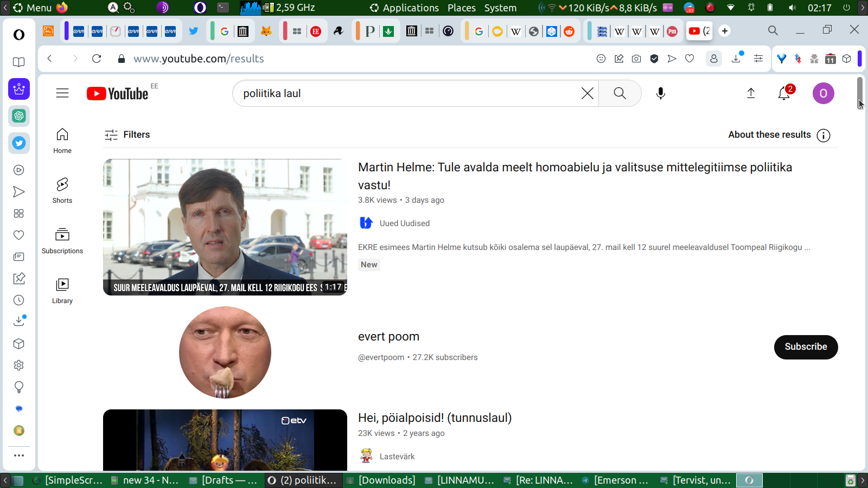Open the Opera profile icon in toolbar
Viewport: 868px width, 488px height.
point(714,59)
